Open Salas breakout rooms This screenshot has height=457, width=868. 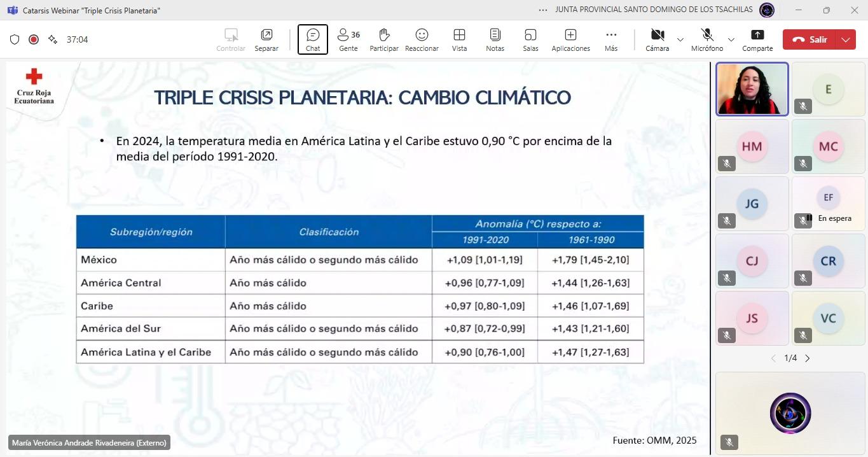530,39
